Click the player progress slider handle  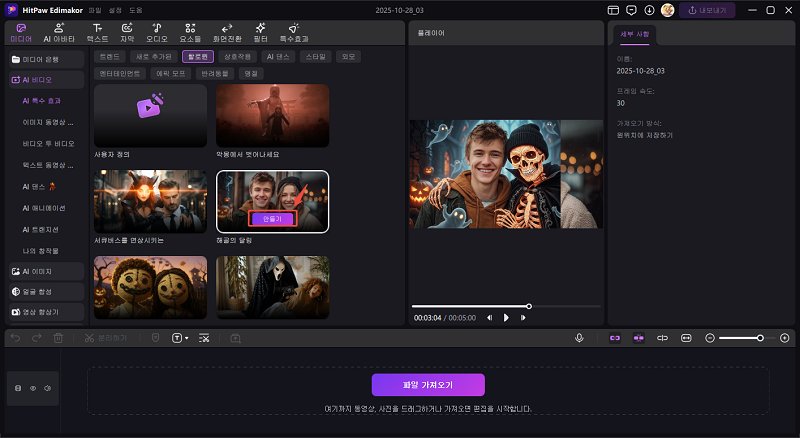coord(529,306)
